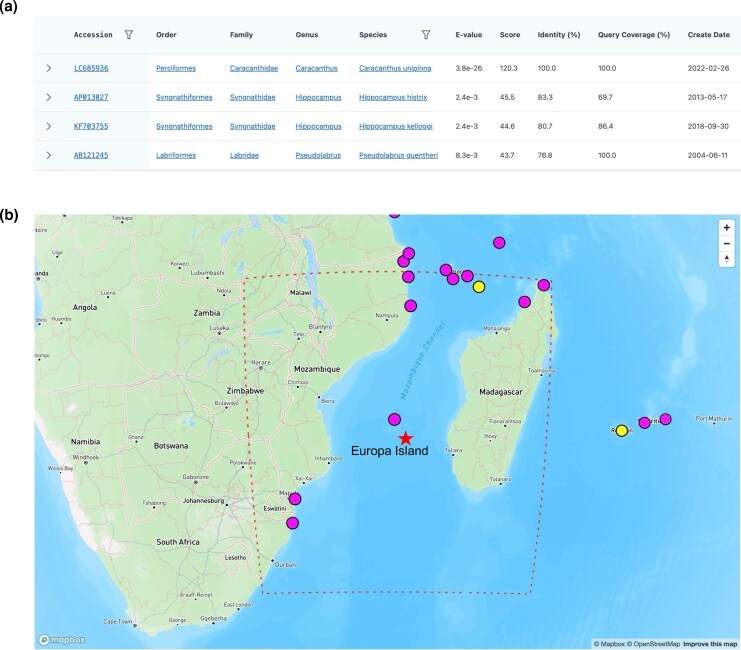
Task: Select the yellow marker near Réunion
Action: (x=621, y=431)
